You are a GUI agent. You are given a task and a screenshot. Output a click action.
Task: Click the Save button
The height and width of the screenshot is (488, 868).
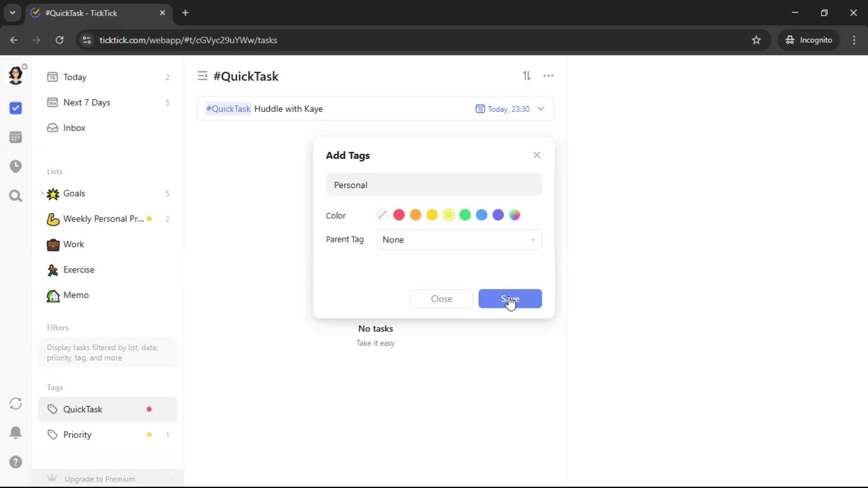510,299
